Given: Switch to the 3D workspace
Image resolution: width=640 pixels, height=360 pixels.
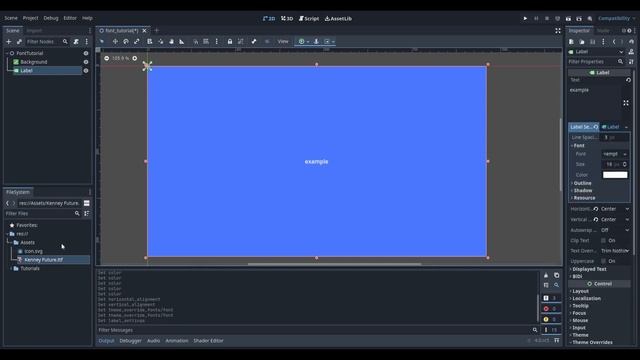Looking at the screenshot, I should click(287, 19).
